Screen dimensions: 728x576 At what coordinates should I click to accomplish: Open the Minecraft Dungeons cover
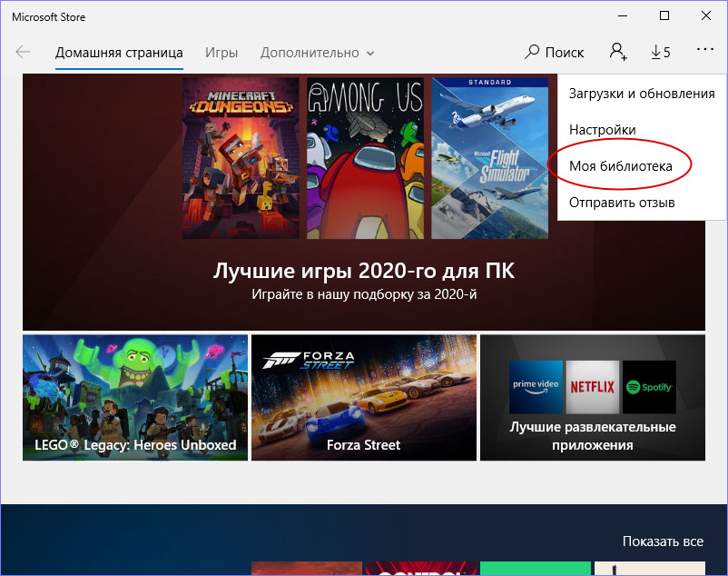tap(241, 158)
